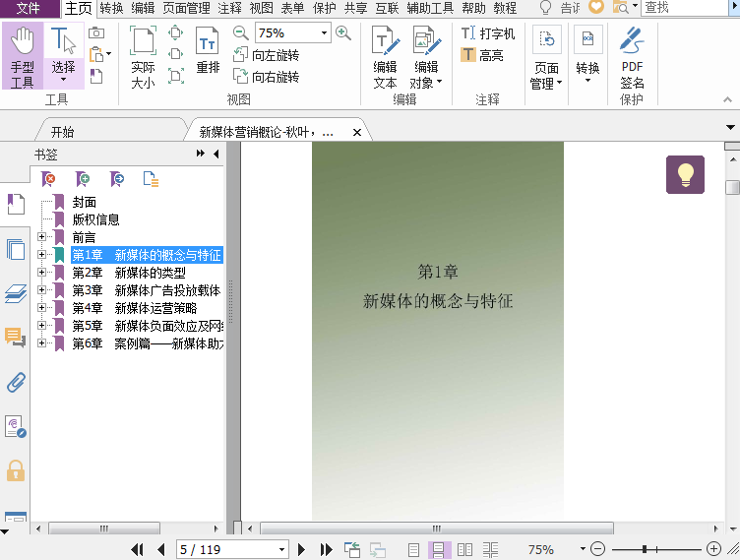The height and width of the screenshot is (560, 740).
Task: Click the delete bookmark icon
Action: [48, 179]
